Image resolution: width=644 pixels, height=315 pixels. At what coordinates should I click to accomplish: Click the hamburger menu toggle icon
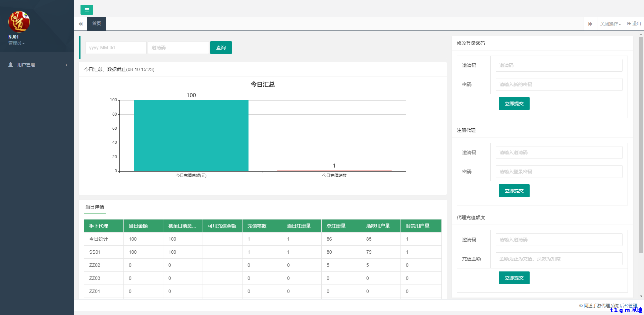click(x=87, y=10)
